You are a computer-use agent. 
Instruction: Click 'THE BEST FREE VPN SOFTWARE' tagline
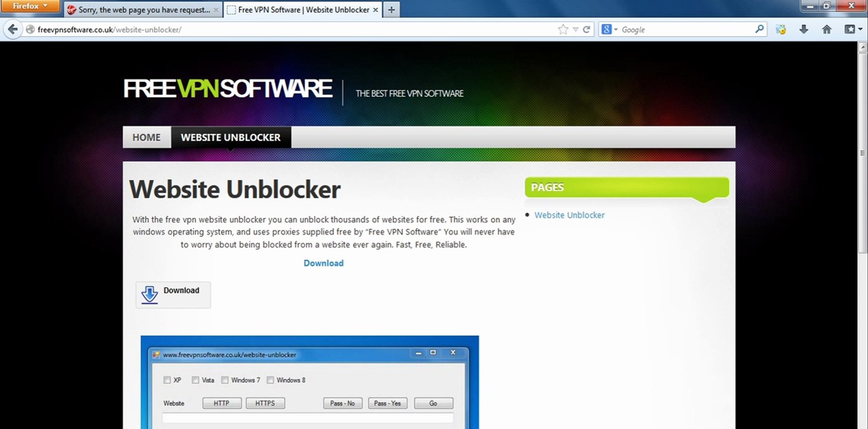tap(409, 94)
